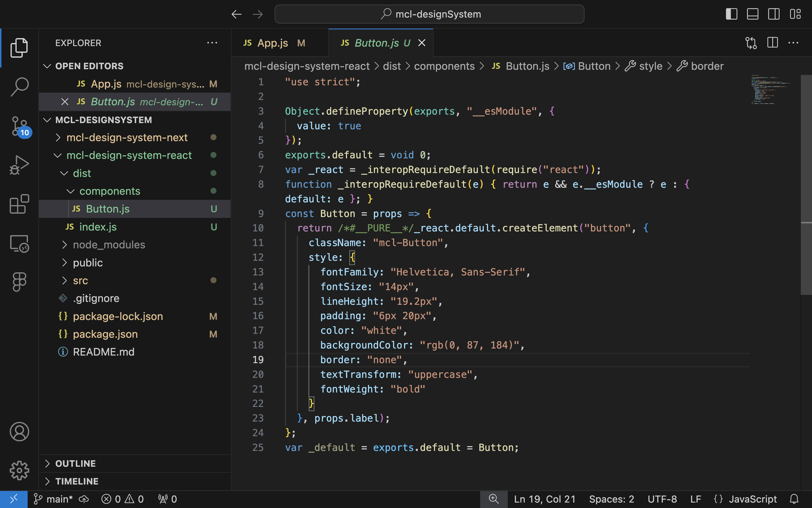Click the main* branch status button

click(x=54, y=499)
